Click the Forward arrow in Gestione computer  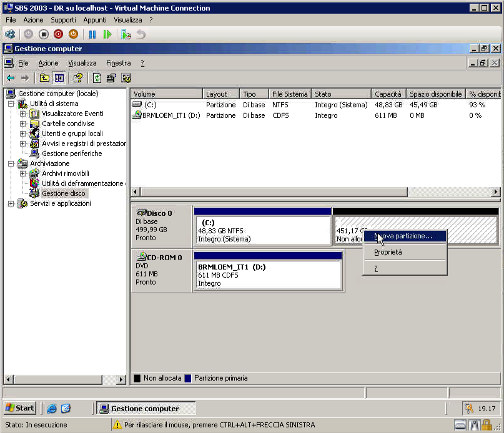click(x=25, y=78)
